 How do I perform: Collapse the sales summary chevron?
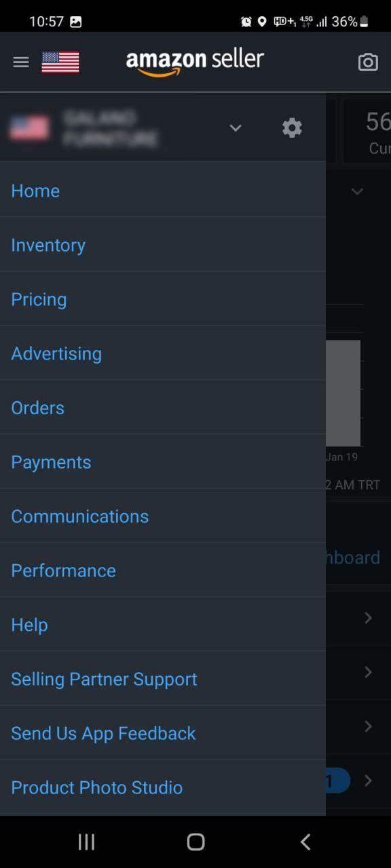tap(358, 191)
